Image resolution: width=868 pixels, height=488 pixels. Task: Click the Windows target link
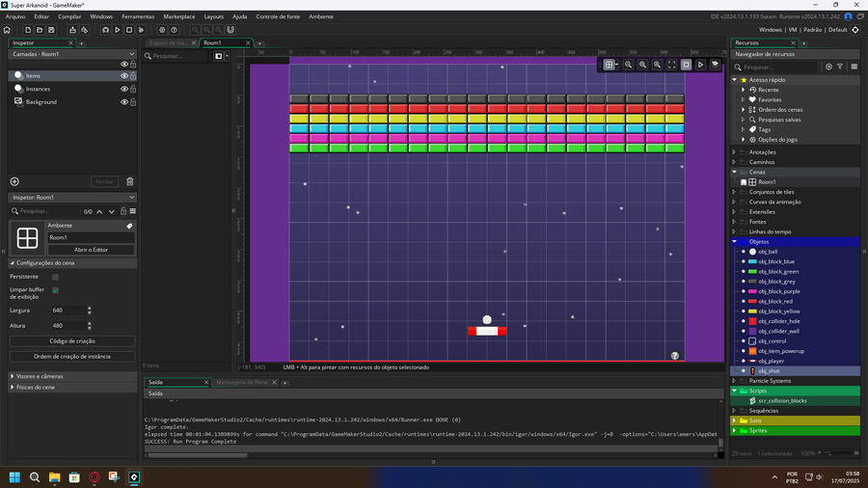pyautogui.click(x=770, y=30)
